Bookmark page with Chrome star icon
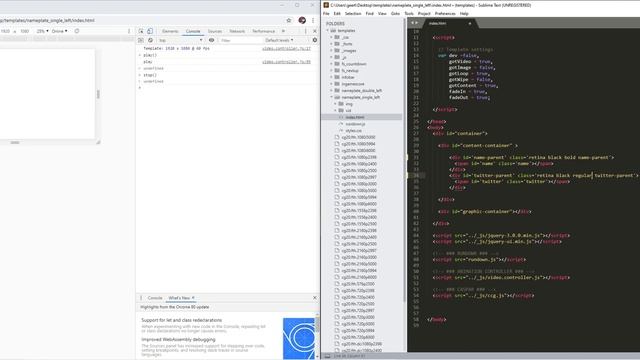Viewport: 640px width, 360px height. pos(289,20)
